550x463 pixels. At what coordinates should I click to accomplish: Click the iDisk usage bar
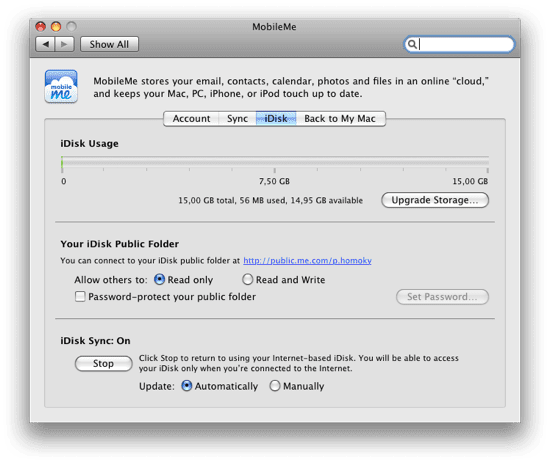tap(275, 162)
